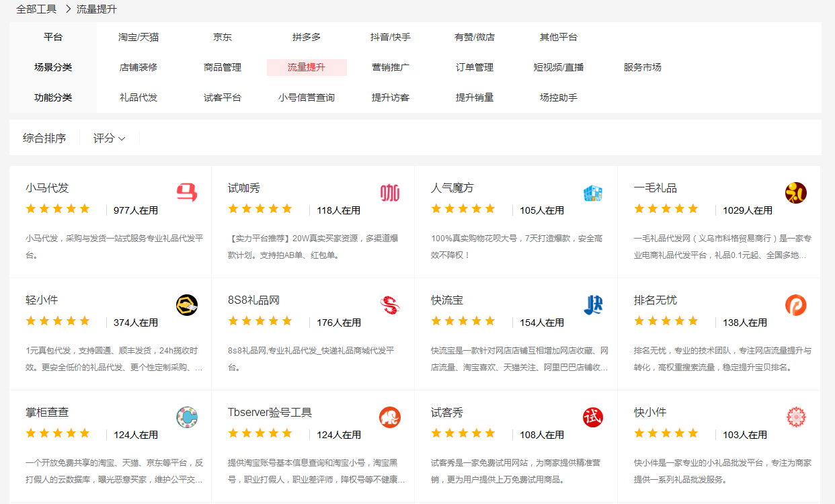Click the 试客秀 red 试 icon

click(593, 417)
